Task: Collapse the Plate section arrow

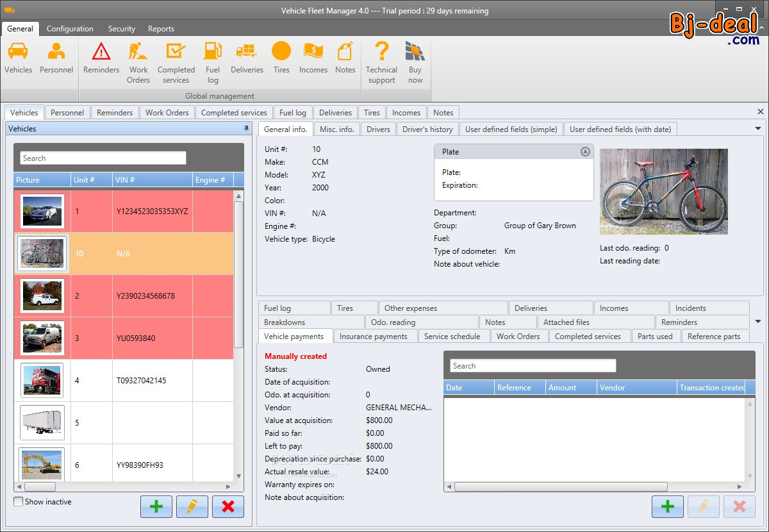Action: pyautogui.click(x=584, y=151)
